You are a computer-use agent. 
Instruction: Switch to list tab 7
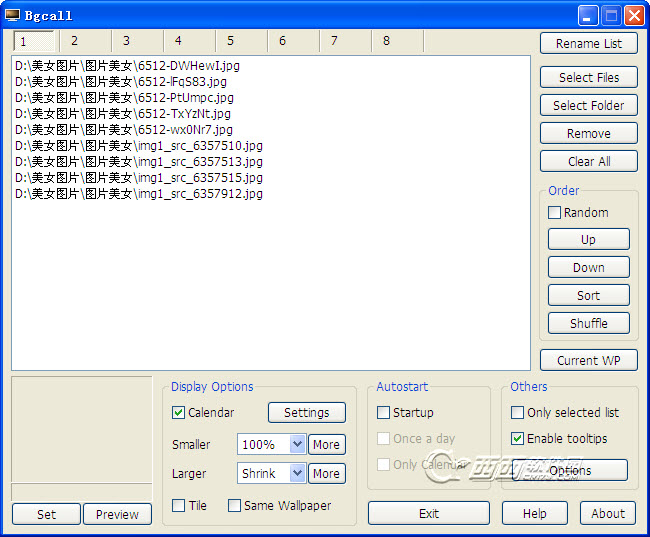[346, 41]
